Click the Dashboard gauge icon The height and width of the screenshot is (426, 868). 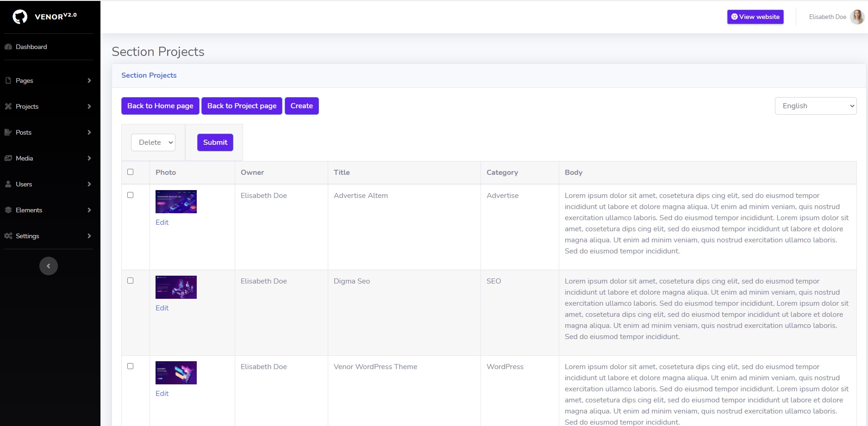pos(8,47)
